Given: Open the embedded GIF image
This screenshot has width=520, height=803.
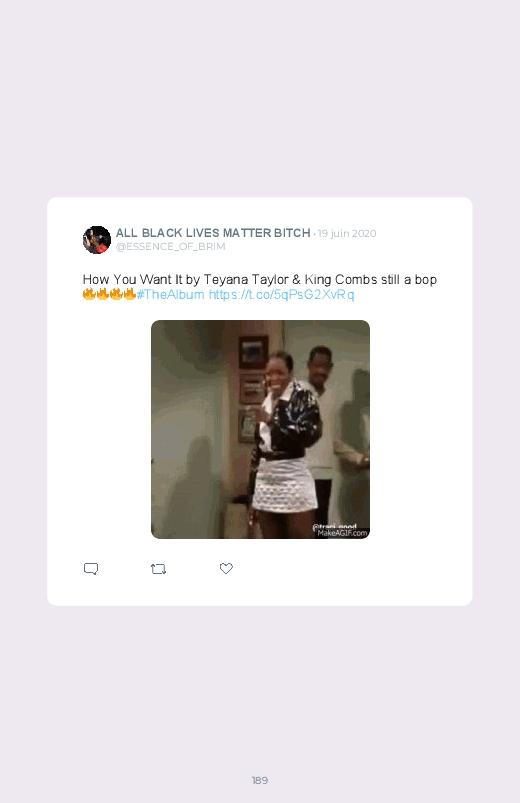Looking at the screenshot, I should coord(260,429).
